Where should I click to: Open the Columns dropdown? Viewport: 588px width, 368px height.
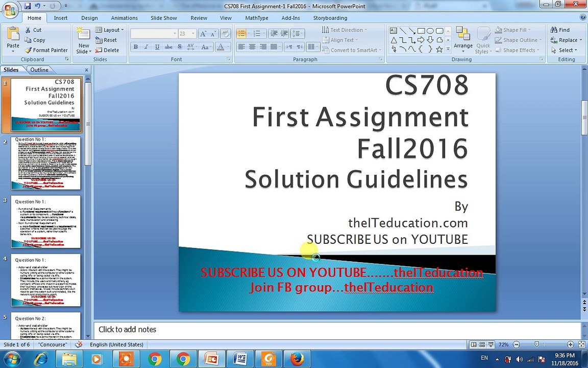[x=312, y=47]
